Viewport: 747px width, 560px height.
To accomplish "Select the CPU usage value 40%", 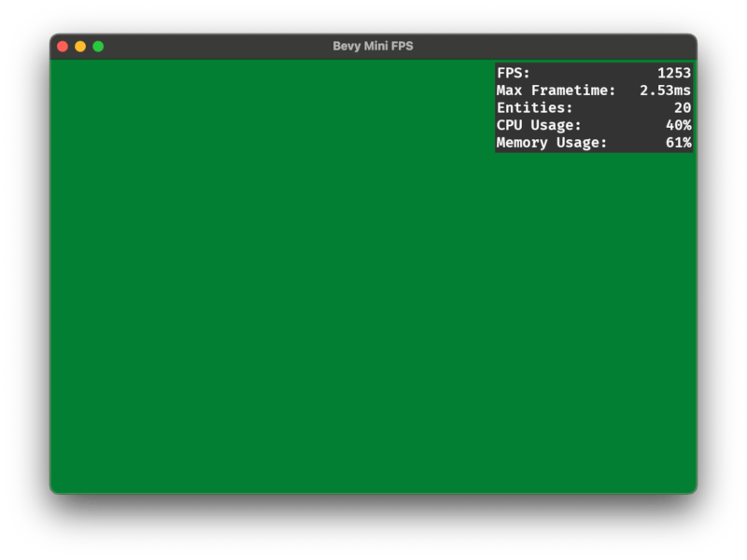I will click(679, 125).
